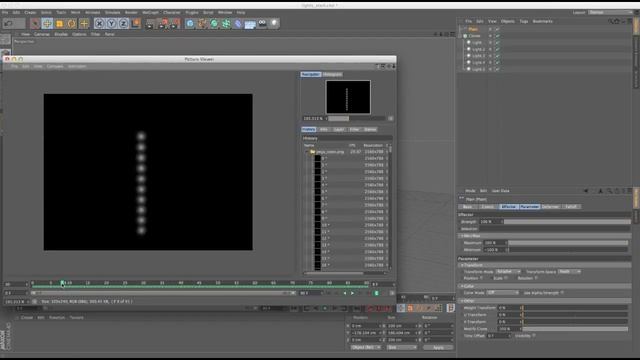Switch to the Navigator tab

click(x=311, y=74)
